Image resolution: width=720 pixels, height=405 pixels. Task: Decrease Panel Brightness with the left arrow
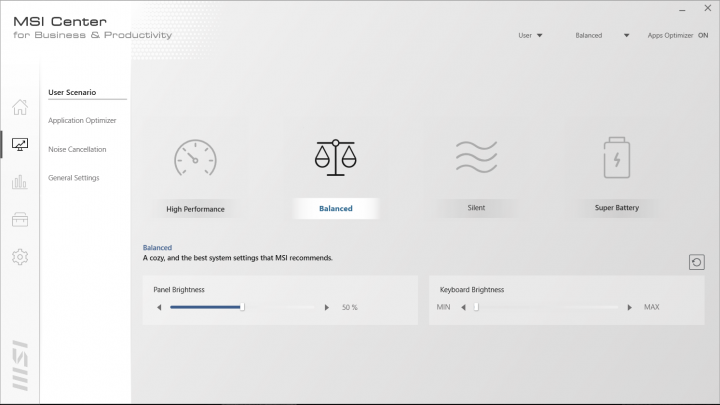[159, 307]
